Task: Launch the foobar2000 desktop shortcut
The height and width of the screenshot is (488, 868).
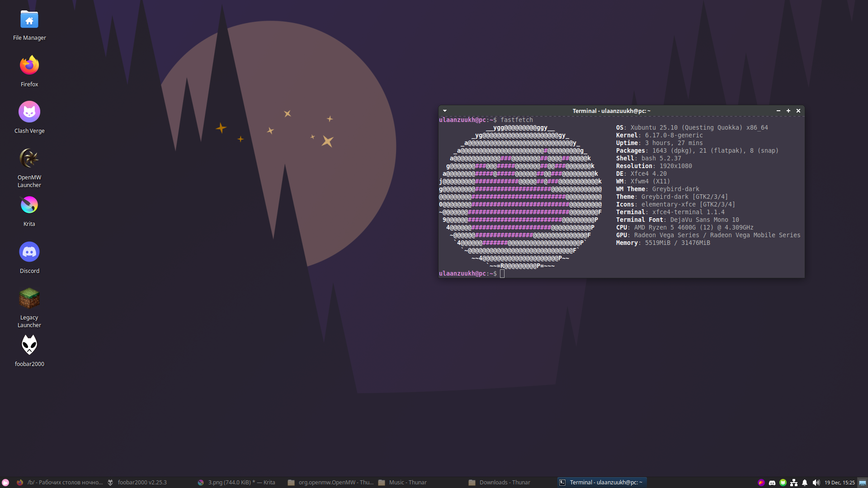Action: pos(29,345)
